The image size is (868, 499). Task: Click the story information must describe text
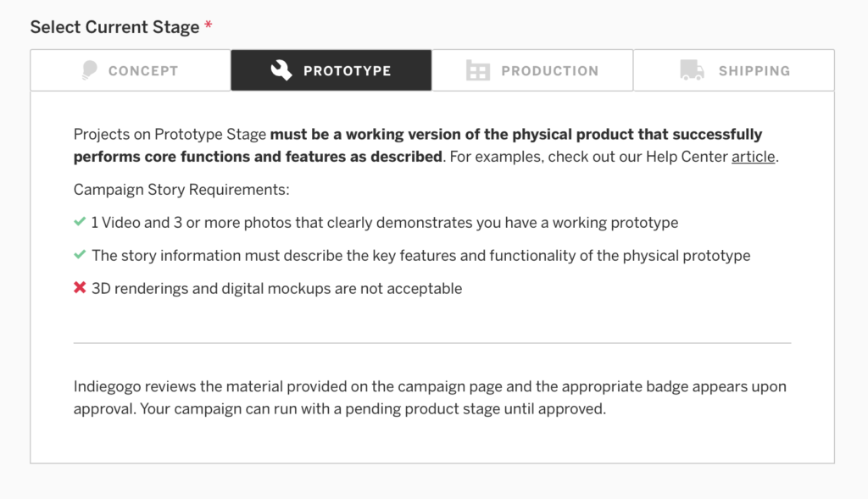click(x=420, y=255)
